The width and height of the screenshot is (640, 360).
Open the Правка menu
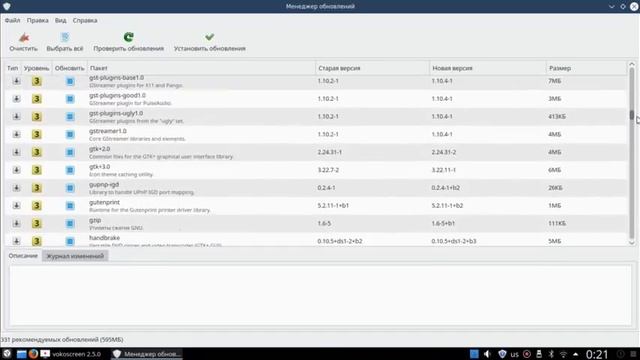click(x=38, y=20)
